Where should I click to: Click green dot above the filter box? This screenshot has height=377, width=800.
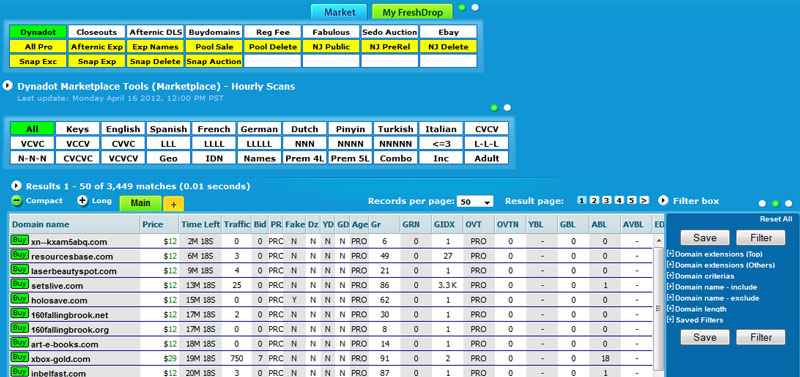point(776,204)
